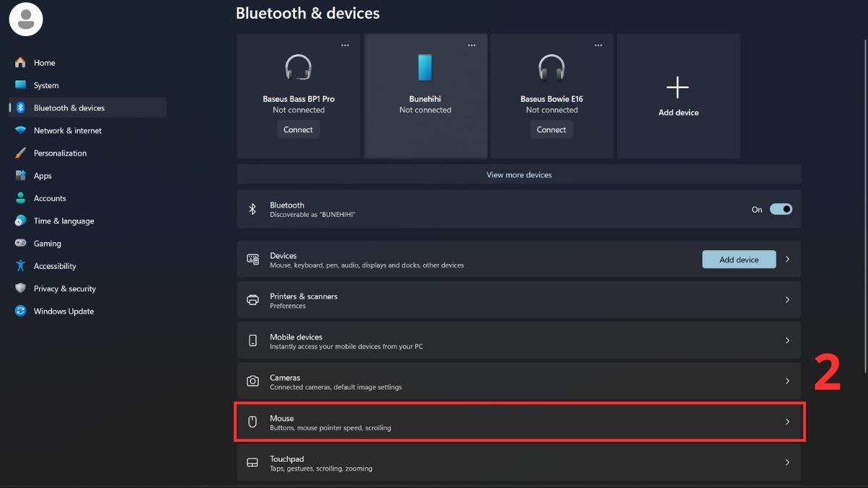
Task: Select Time & language in the sidebar
Action: pyautogui.click(x=63, y=221)
